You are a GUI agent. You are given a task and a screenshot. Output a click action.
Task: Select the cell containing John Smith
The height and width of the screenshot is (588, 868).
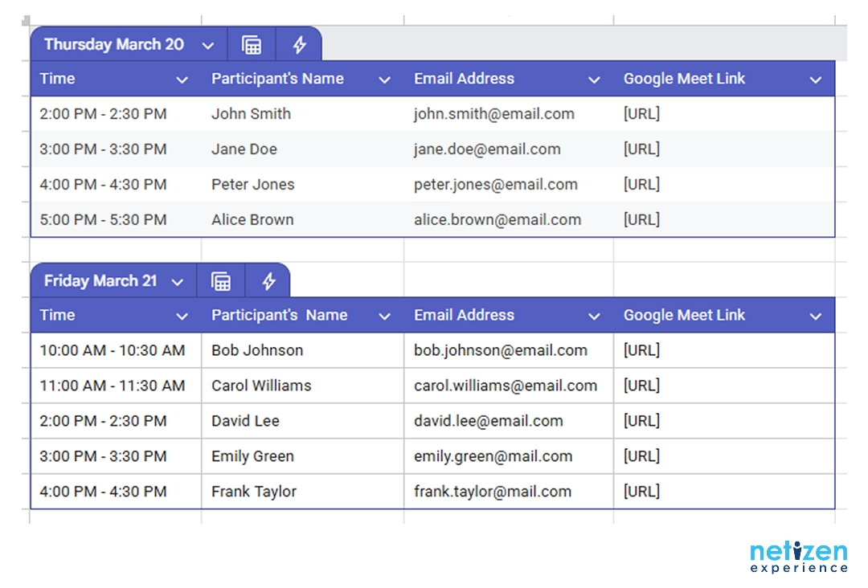pyautogui.click(x=251, y=114)
